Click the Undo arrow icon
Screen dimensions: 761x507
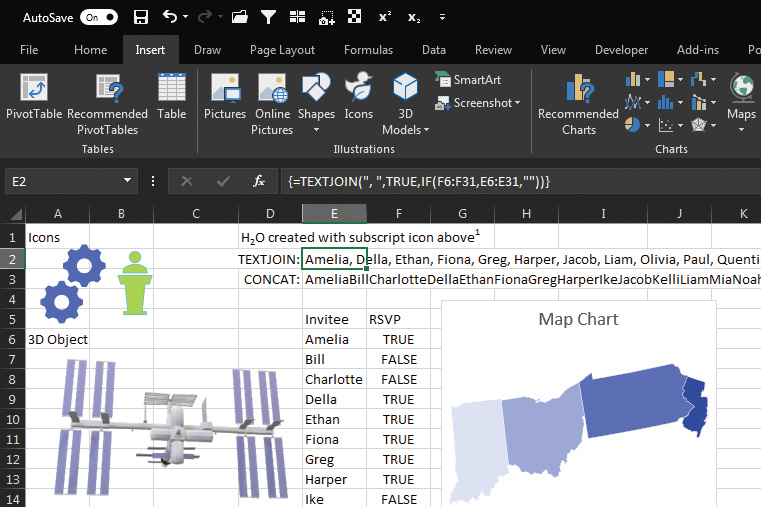170,17
